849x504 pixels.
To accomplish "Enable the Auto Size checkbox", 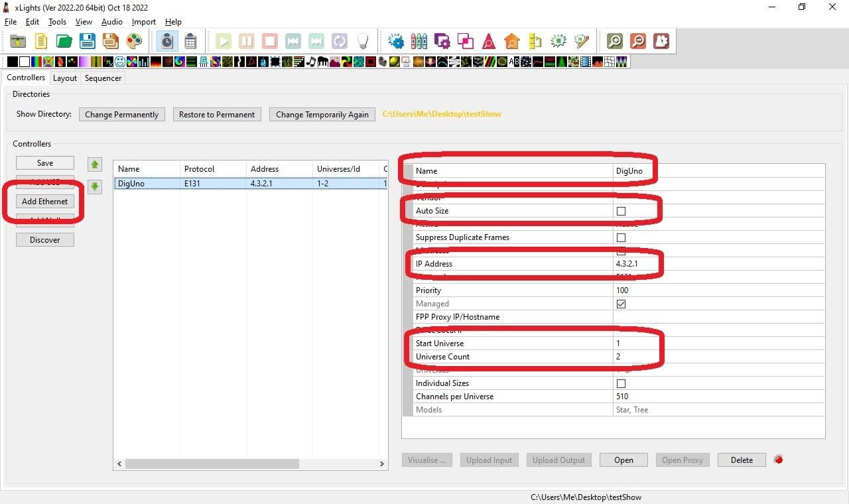I will point(621,211).
